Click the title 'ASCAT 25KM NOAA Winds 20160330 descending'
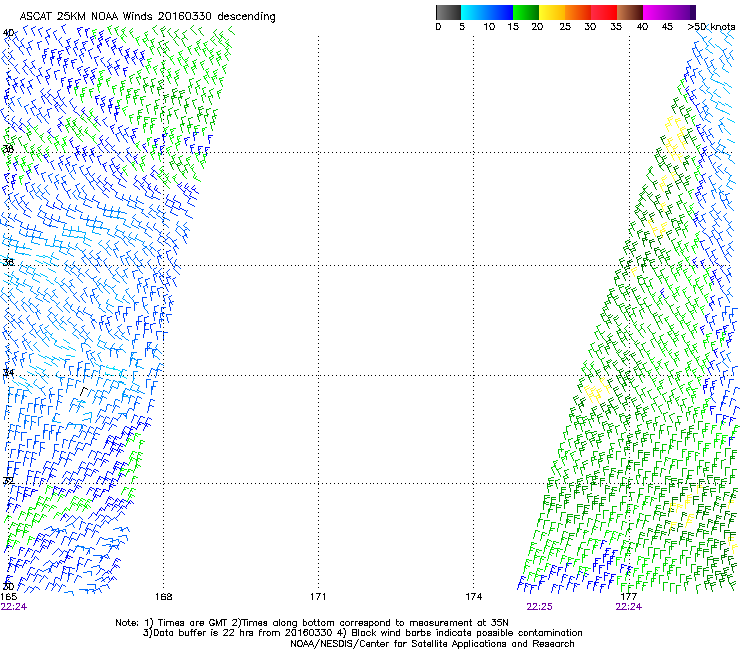Screen dimensions: 740x650 pyautogui.click(x=147, y=17)
